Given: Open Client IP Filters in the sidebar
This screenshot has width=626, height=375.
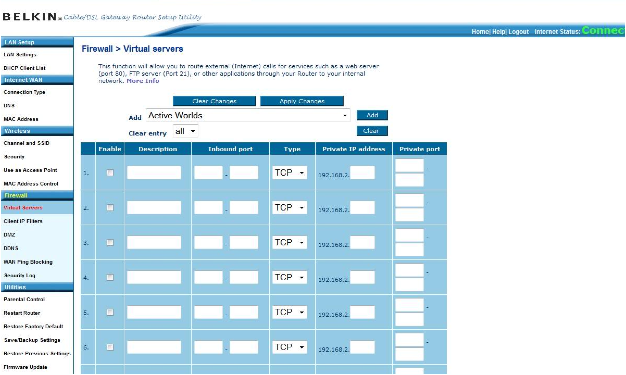Looking at the screenshot, I should [x=23, y=221].
